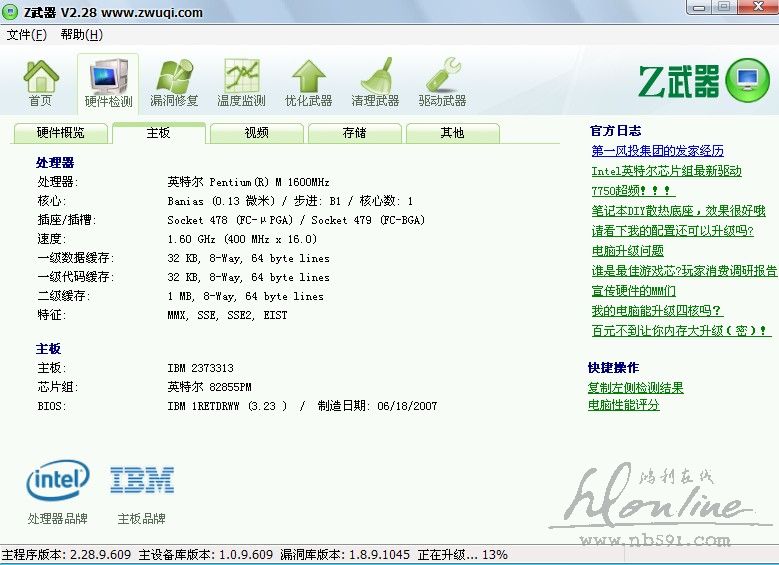The width and height of the screenshot is (779, 565).
Task: Click the Intel processor brand logo
Action: click(58, 480)
